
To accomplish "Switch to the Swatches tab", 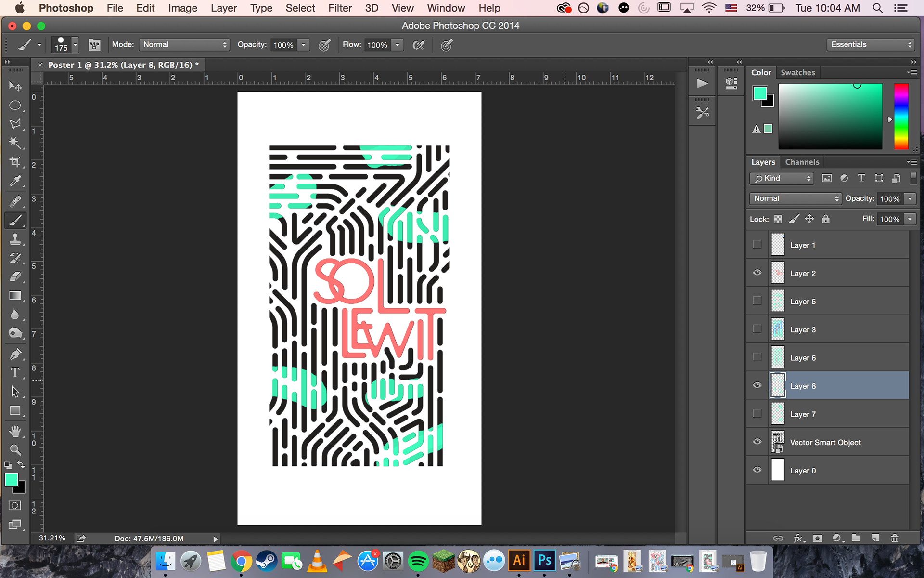I will click(798, 72).
